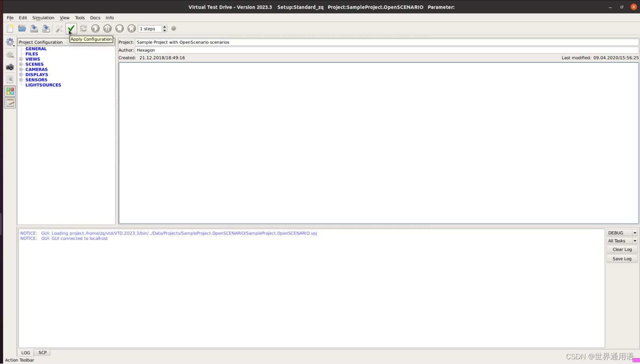Increase the steps value with the spinner

tap(165, 26)
